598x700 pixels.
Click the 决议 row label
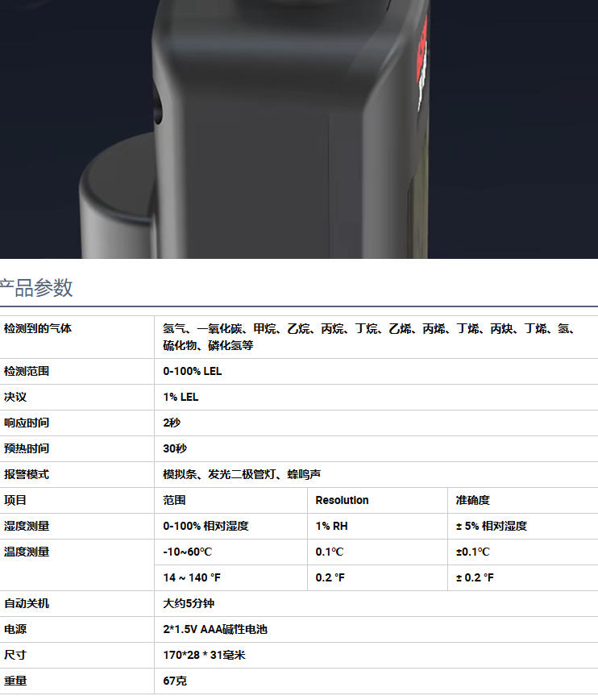tap(15, 397)
